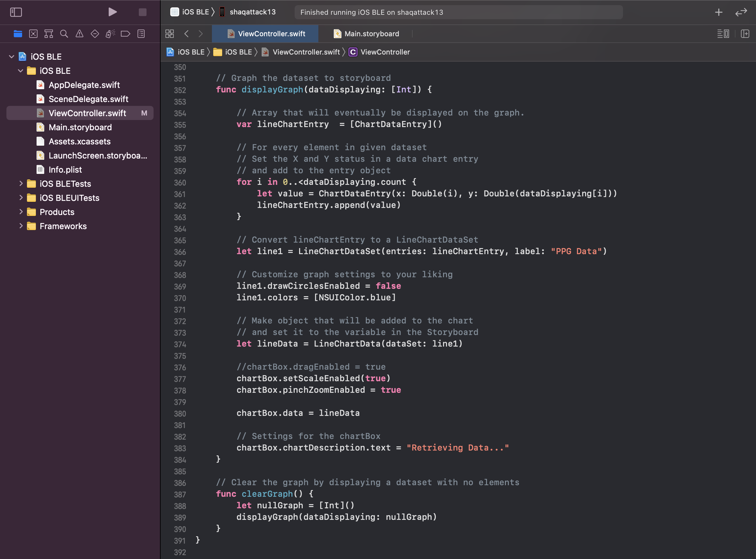The height and width of the screenshot is (559, 756).
Task: Stop the running app
Action: (x=143, y=12)
